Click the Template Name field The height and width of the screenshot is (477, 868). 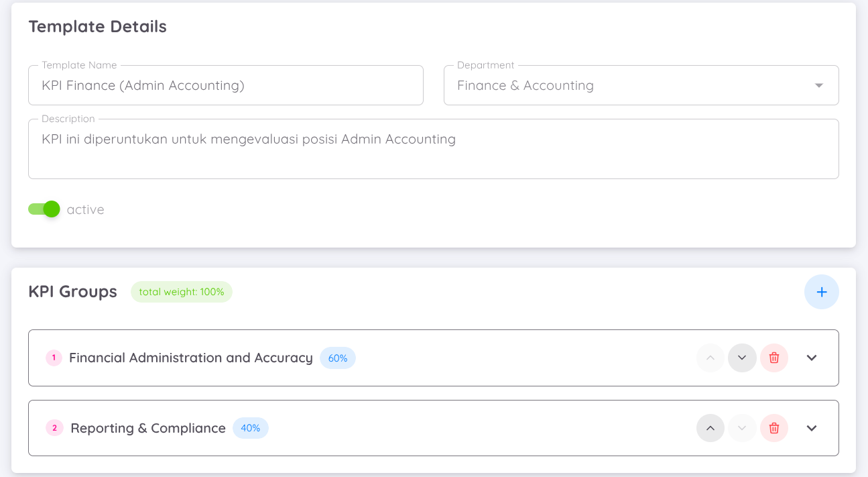226,85
